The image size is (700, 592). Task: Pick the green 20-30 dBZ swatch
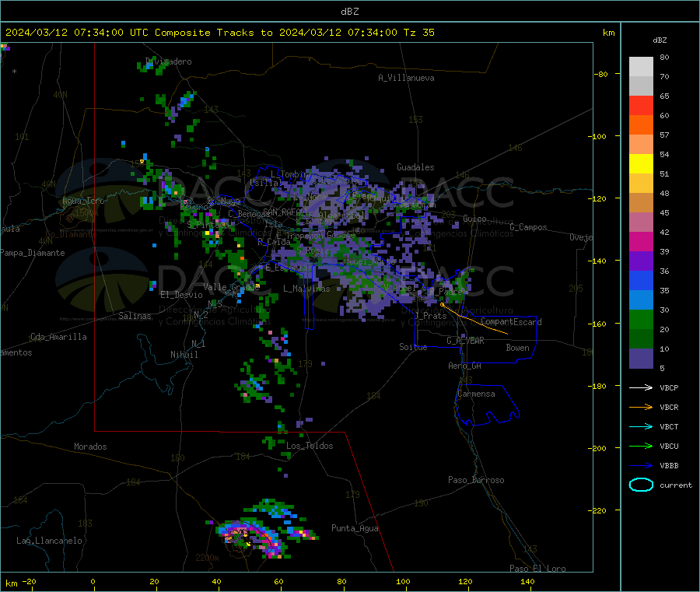coord(641,319)
